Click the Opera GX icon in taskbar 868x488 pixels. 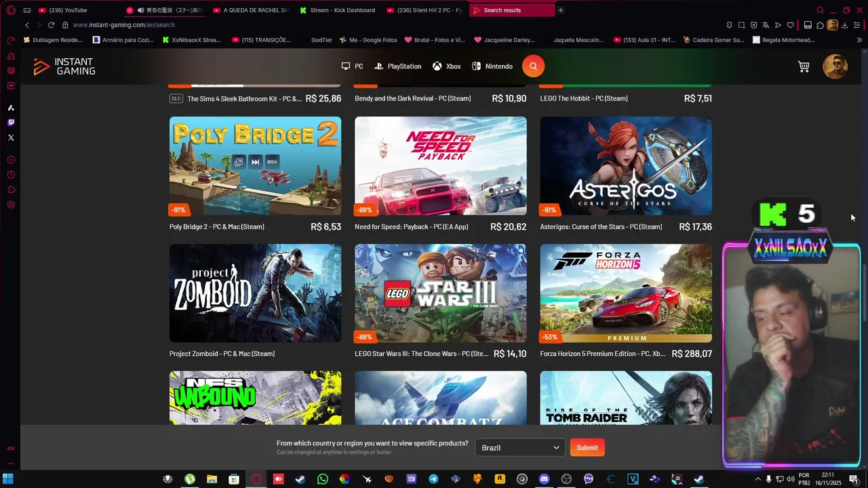pyautogui.click(x=256, y=479)
